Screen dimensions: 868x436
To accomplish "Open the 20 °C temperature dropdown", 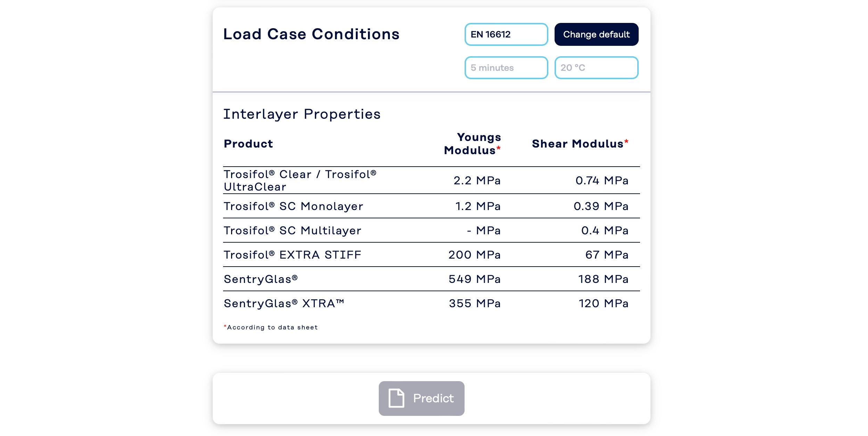I will point(596,68).
